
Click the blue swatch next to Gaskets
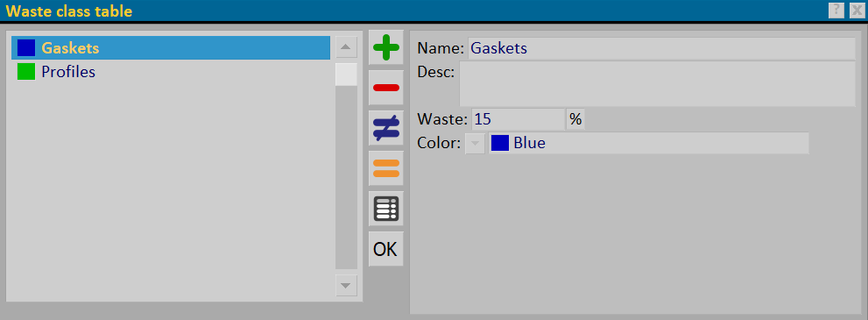[x=26, y=48]
